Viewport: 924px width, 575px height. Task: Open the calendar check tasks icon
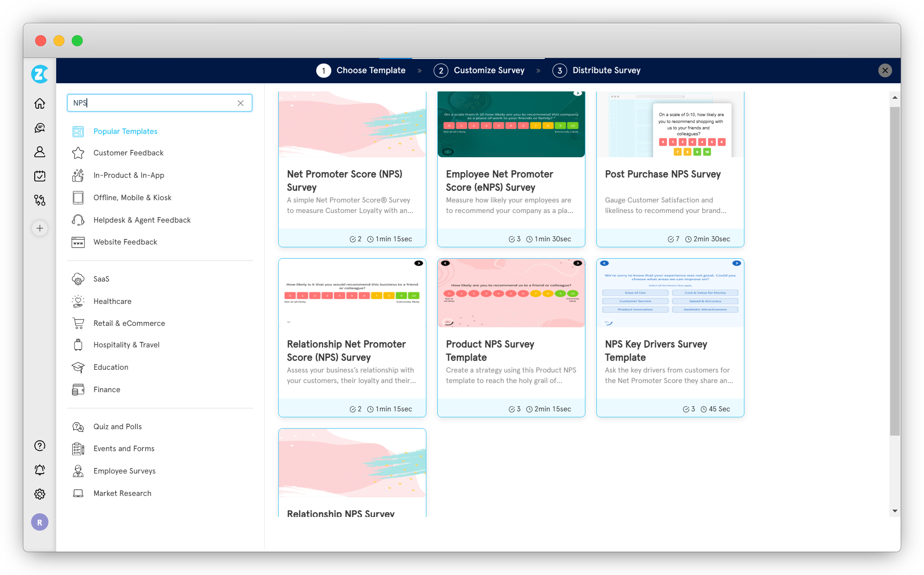tap(40, 176)
